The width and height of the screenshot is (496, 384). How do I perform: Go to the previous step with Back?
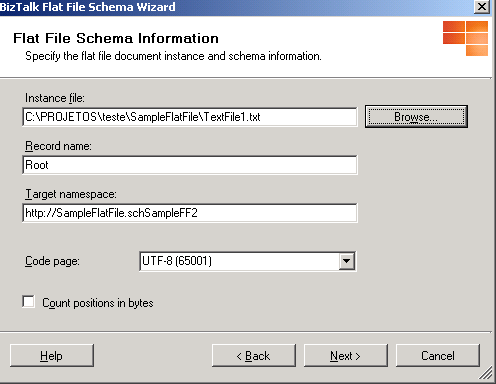click(253, 356)
